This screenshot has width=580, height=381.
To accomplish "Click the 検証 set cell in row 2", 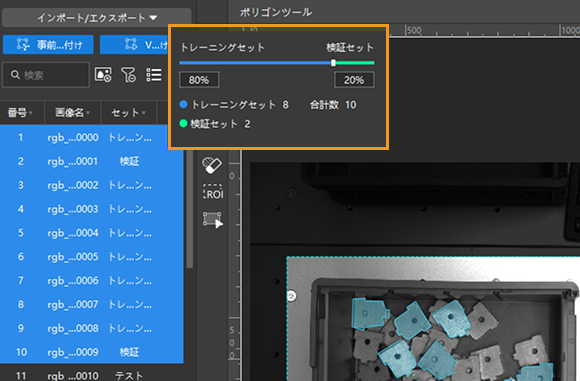I will [129, 161].
